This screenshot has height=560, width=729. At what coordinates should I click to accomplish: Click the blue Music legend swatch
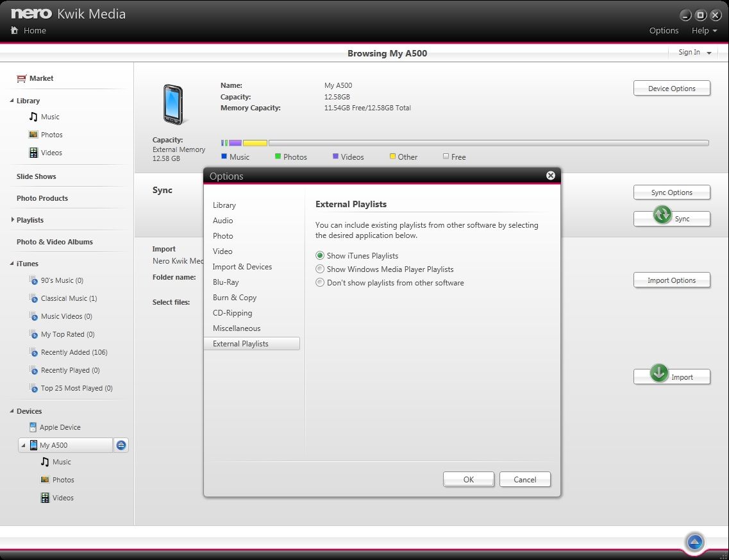tap(224, 157)
